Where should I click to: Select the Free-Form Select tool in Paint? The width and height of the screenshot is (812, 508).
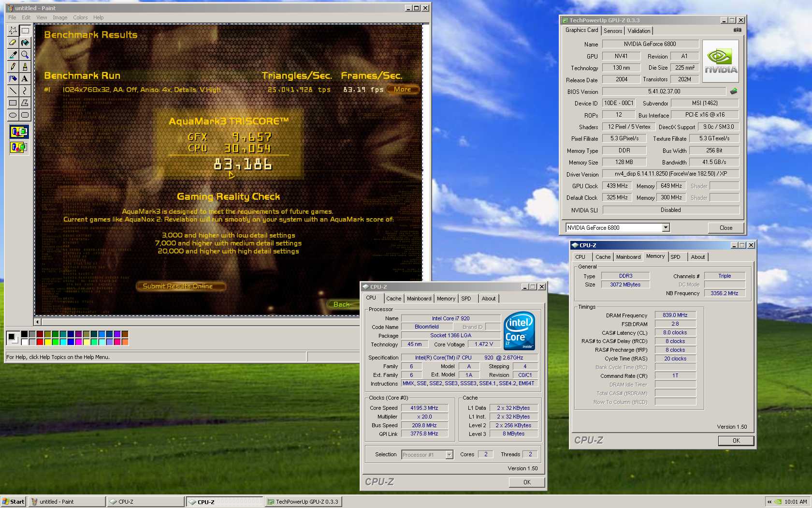13,30
